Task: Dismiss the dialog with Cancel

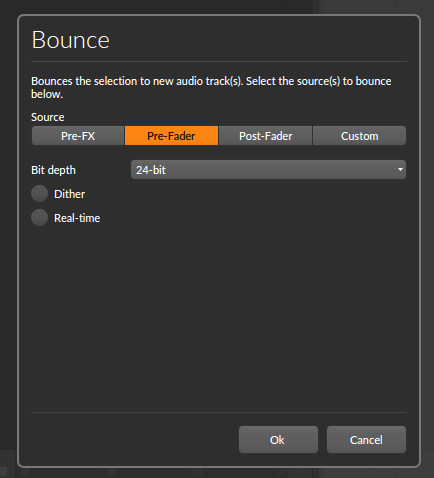Action: 366,439
